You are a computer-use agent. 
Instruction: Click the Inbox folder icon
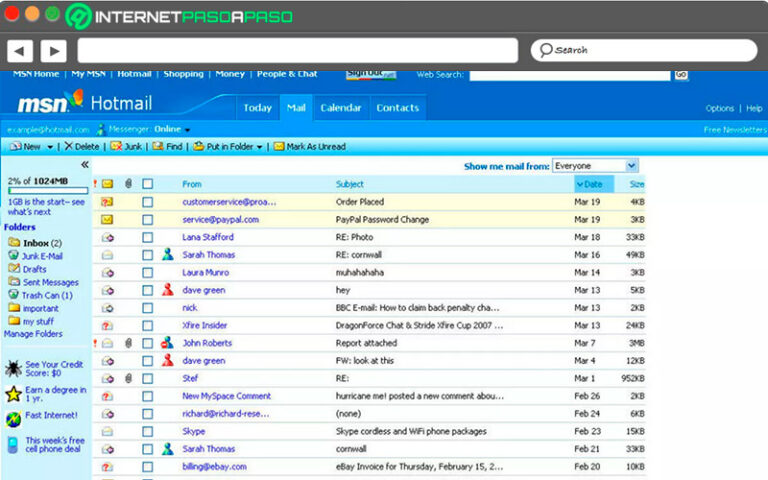[x=14, y=242]
